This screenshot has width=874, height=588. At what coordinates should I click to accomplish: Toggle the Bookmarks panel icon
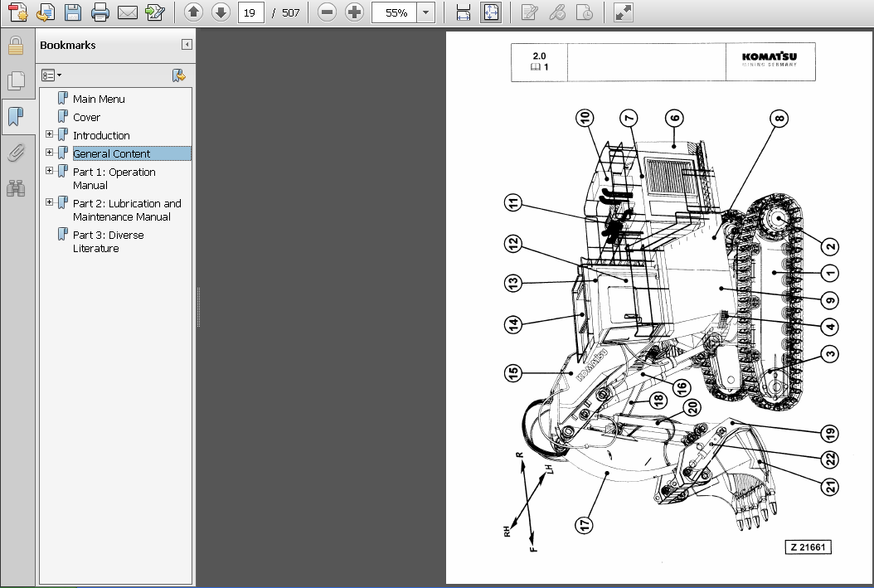(16, 117)
